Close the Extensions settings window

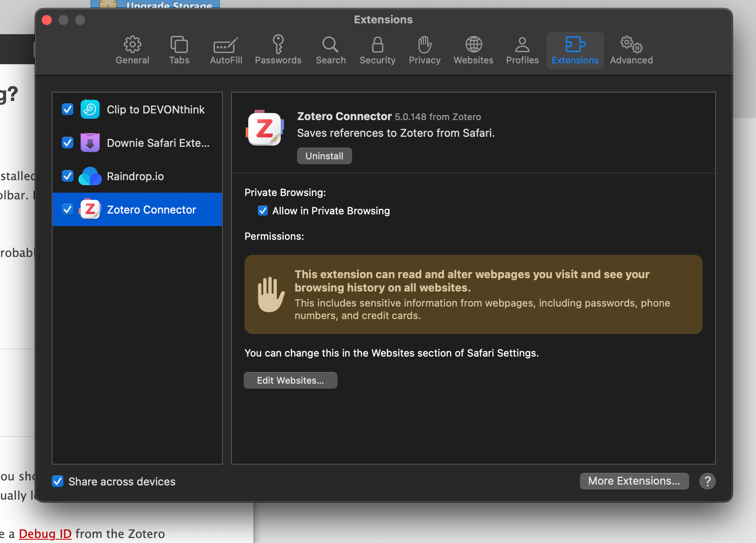47,20
